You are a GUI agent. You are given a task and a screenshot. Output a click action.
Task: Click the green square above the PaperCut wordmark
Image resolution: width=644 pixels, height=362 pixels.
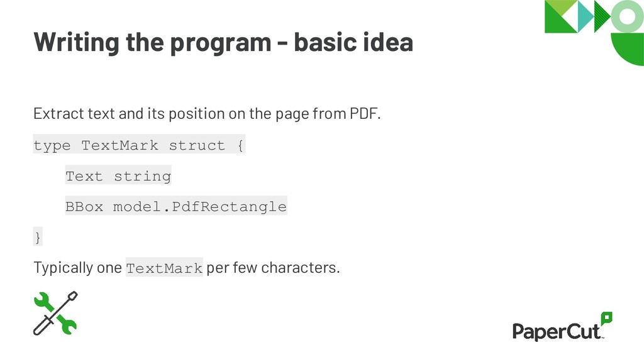[x=607, y=317]
